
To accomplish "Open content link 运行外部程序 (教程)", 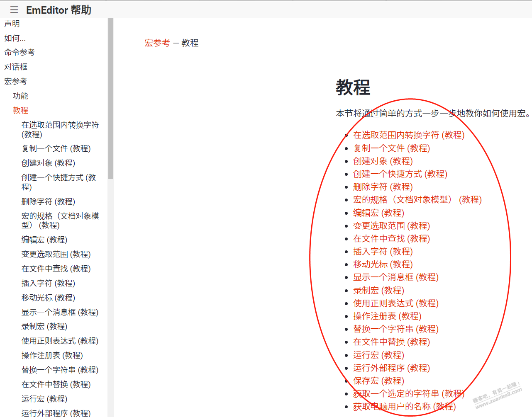I will (x=392, y=368).
